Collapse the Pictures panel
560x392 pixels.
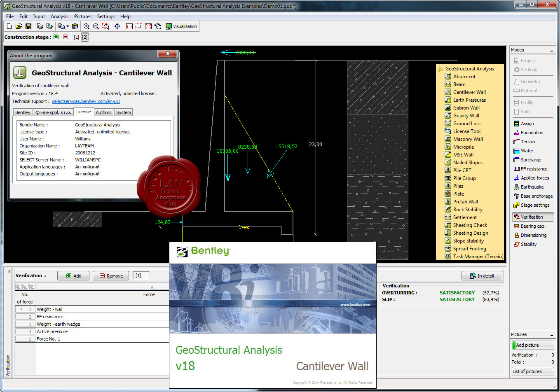(552, 335)
